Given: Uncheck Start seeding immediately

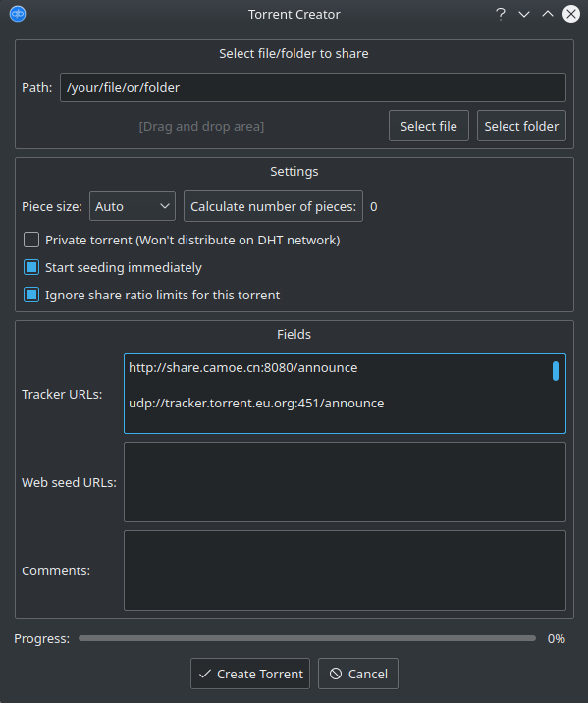Looking at the screenshot, I should coord(31,267).
